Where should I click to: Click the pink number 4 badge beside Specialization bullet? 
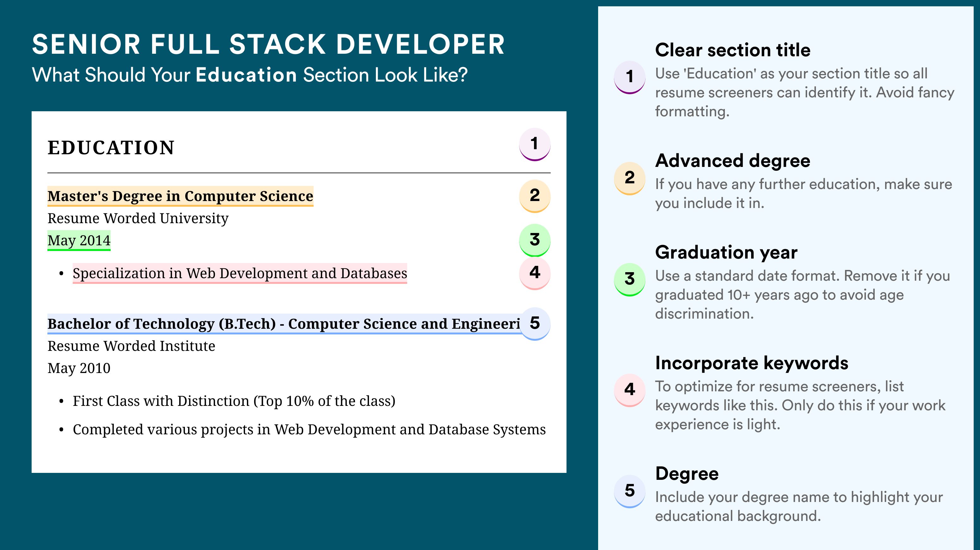tap(535, 273)
